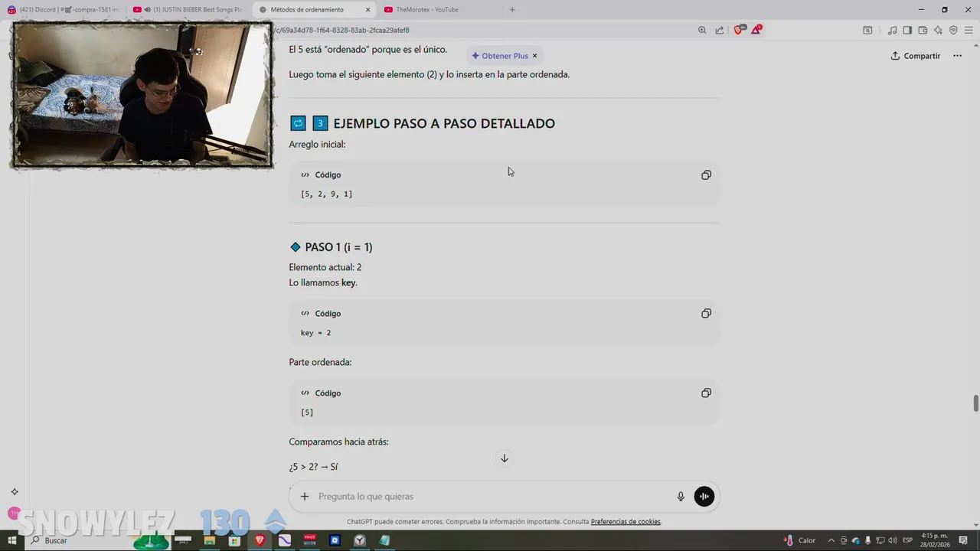The width and height of the screenshot is (980, 551).
Task: Open File Explorer from the taskbar
Action: click(x=209, y=540)
